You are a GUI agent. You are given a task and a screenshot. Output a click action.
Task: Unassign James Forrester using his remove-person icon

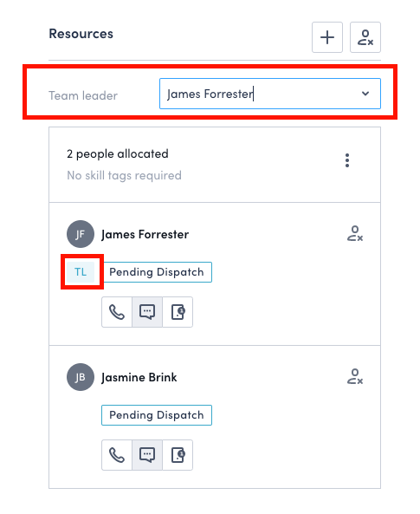pyautogui.click(x=355, y=234)
